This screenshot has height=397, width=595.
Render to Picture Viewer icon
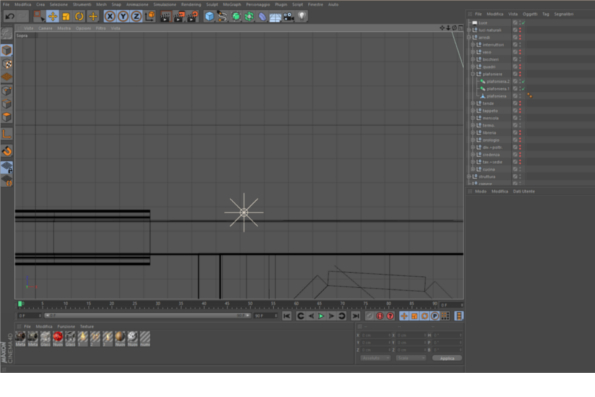coord(179,16)
